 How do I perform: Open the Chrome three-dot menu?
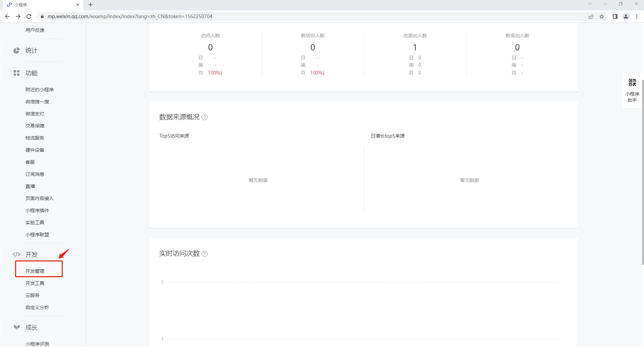tap(637, 16)
